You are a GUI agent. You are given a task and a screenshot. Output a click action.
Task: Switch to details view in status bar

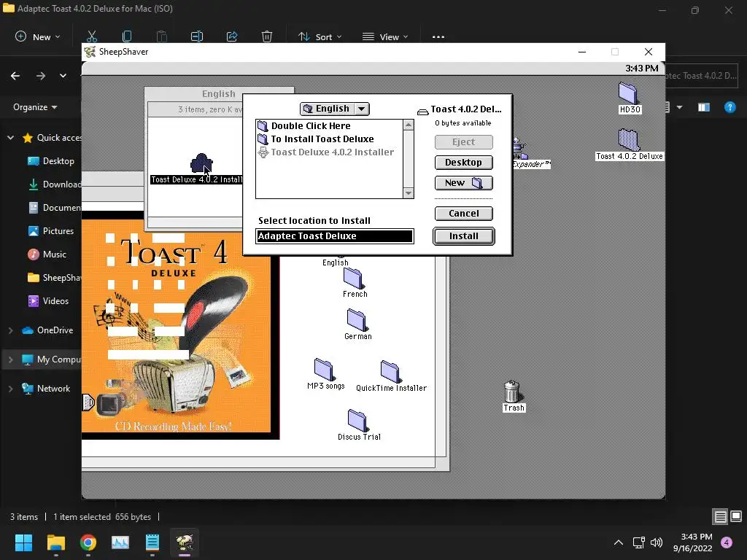coord(720,517)
